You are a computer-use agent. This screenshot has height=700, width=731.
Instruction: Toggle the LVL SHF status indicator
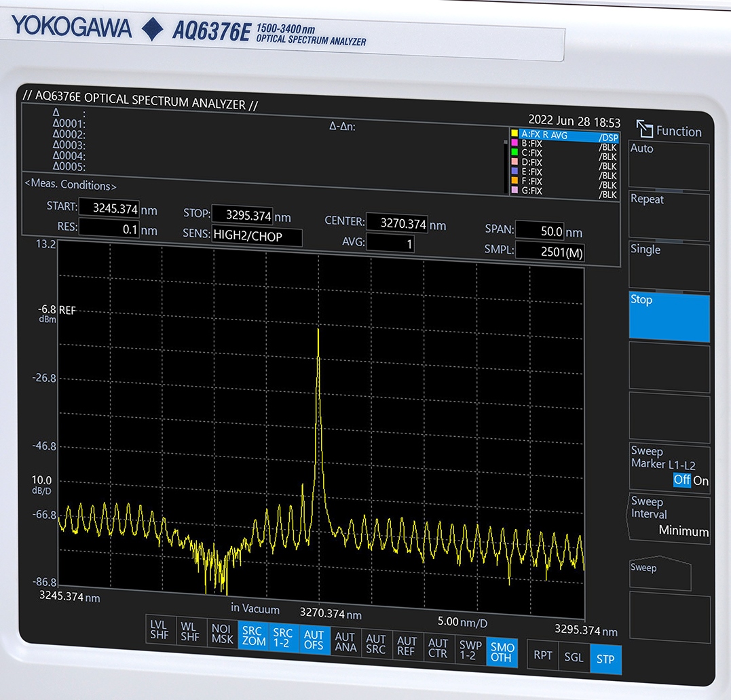tap(159, 633)
